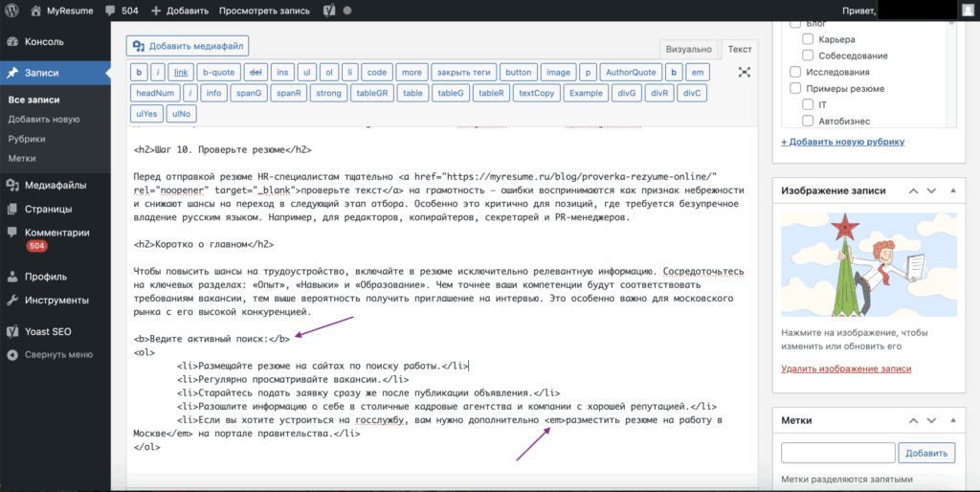Move Изображение записи panel down
The image size is (980, 492).
[931, 190]
